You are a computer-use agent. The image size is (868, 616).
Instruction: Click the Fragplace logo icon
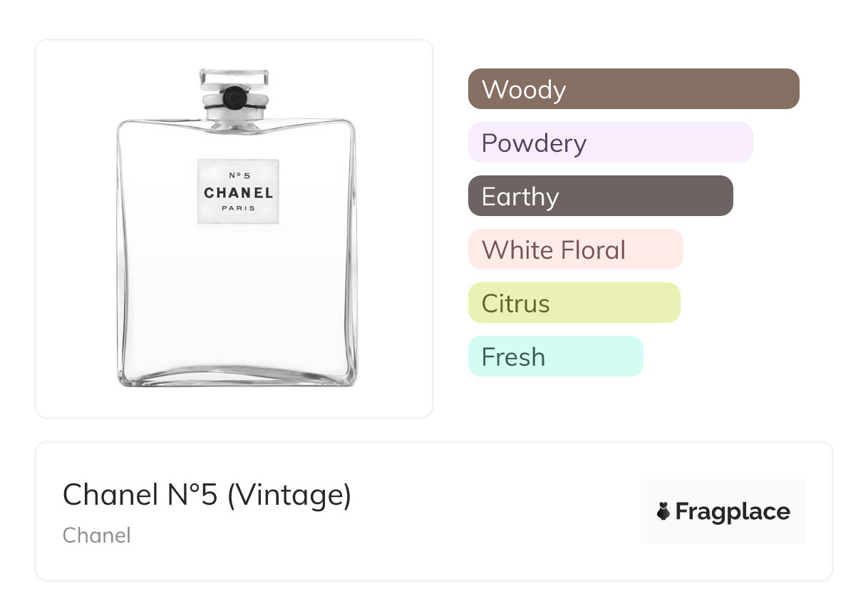tap(663, 511)
